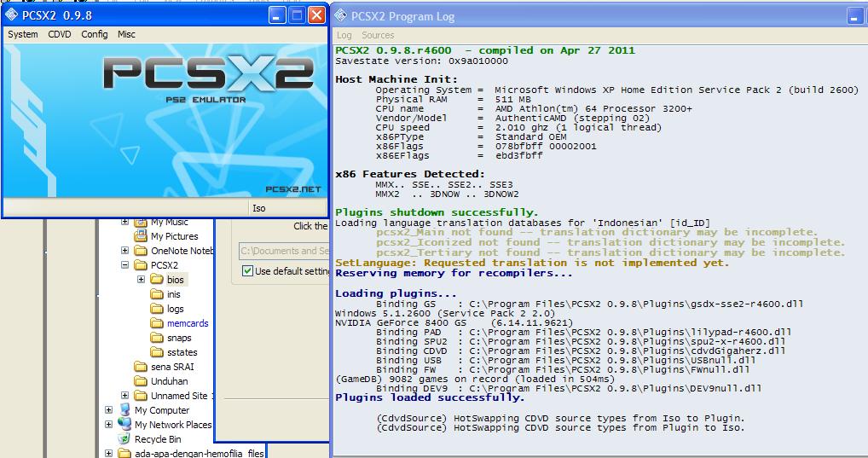Click 'Loading plugins...' log line
Screen dimensions: 868x458
[396, 293]
